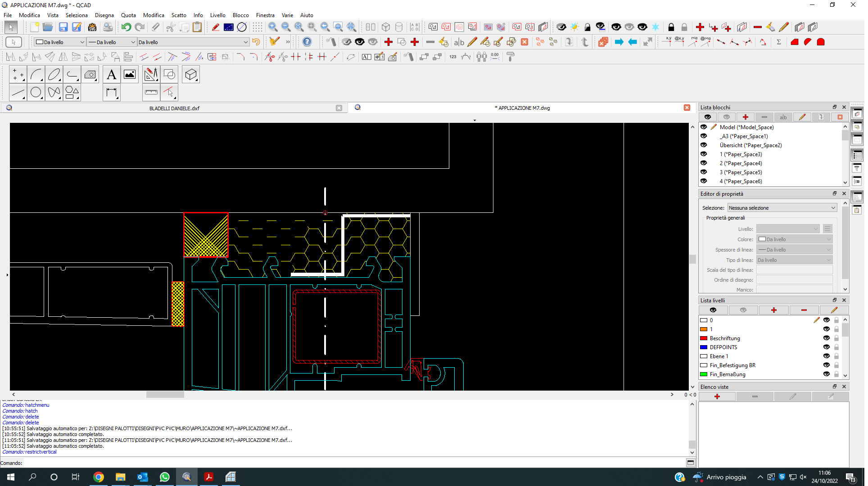Click the orange color swatch of layer 1
The image size is (868, 486).
coord(704,329)
